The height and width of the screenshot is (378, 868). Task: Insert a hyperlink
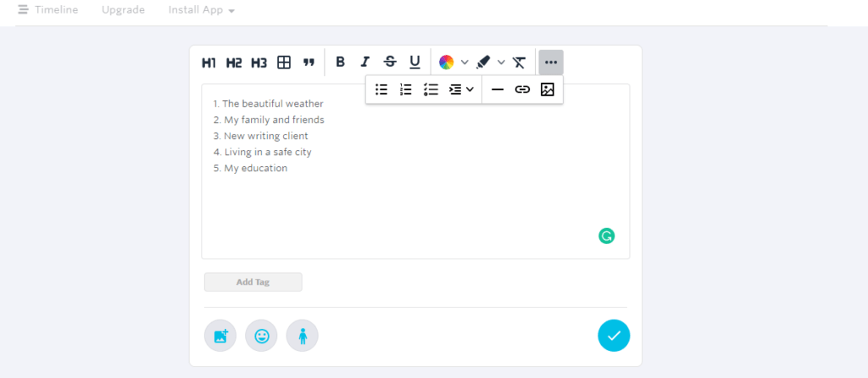522,90
